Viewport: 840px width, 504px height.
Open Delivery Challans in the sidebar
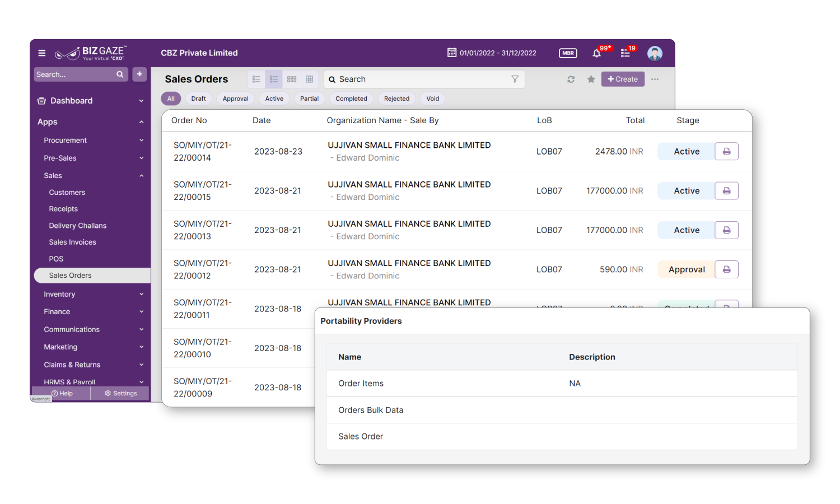point(78,226)
